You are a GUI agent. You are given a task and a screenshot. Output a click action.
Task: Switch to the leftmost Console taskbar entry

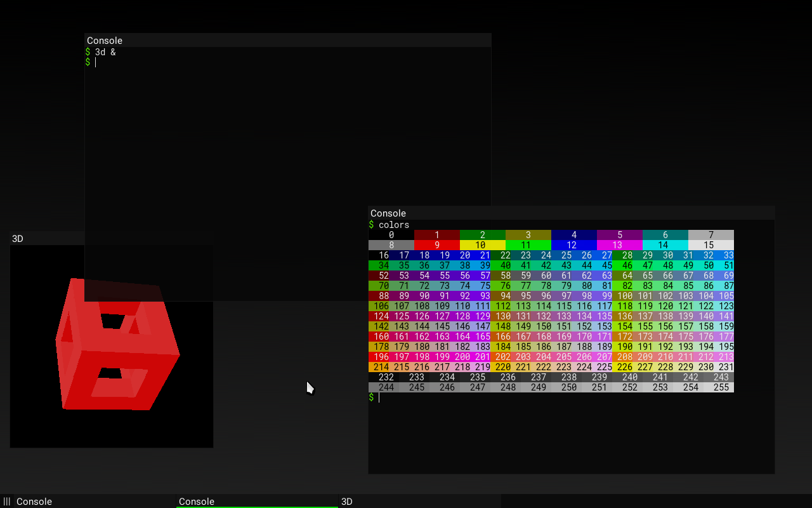[34, 502]
